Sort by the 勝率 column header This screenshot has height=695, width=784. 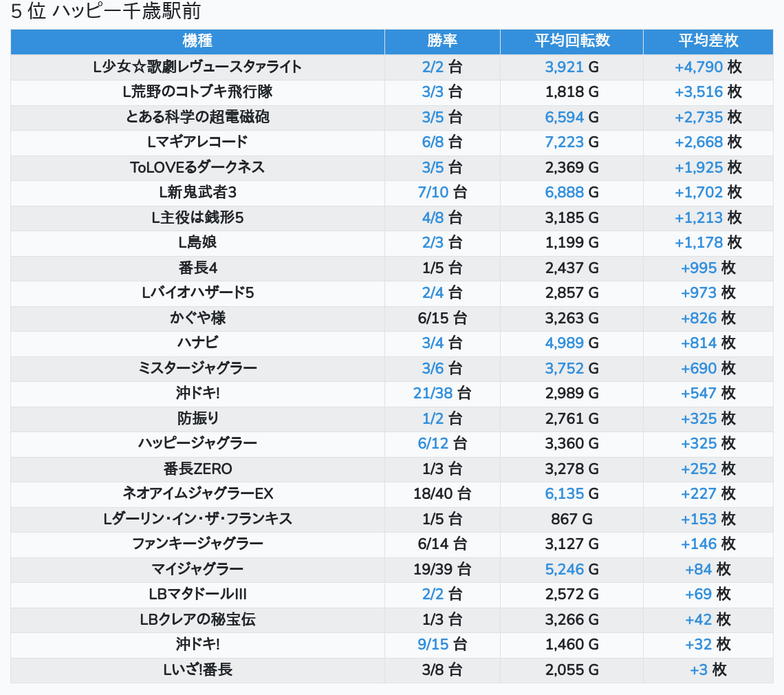point(442,41)
